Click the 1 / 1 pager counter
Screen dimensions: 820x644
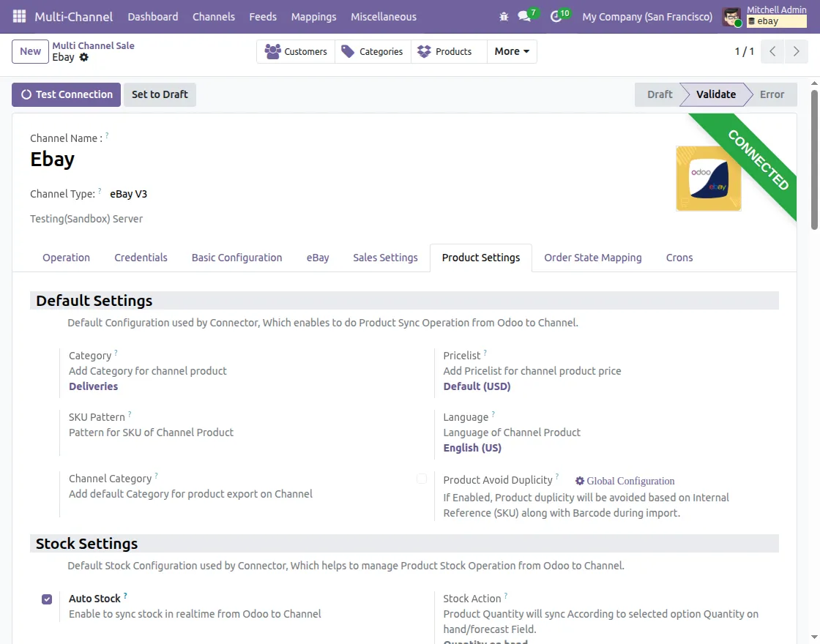tap(744, 51)
